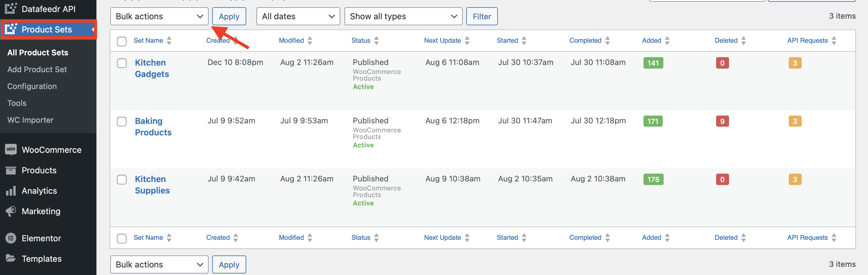Click Active status of Baking Products
The height and width of the screenshot is (275, 868).
(x=363, y=145)
